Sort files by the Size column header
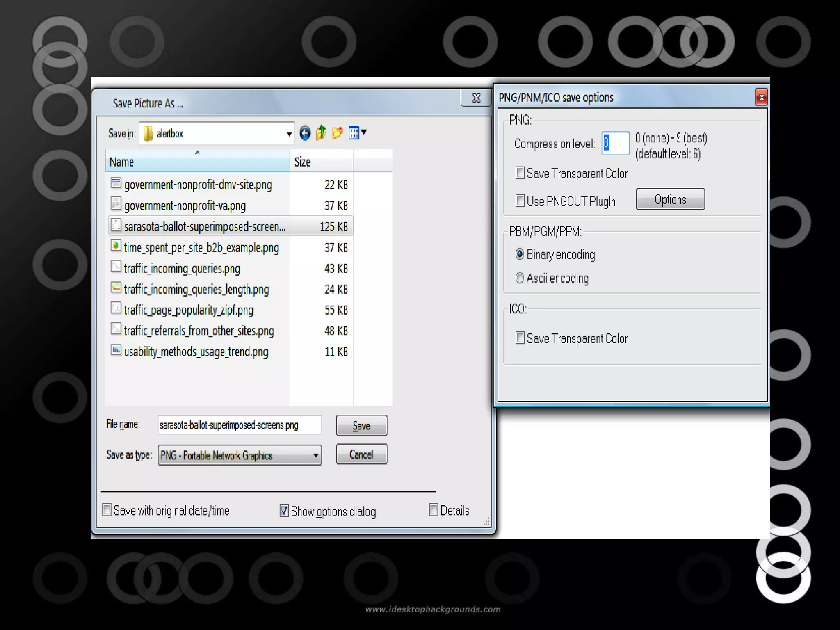 click(x=321, y=162)
